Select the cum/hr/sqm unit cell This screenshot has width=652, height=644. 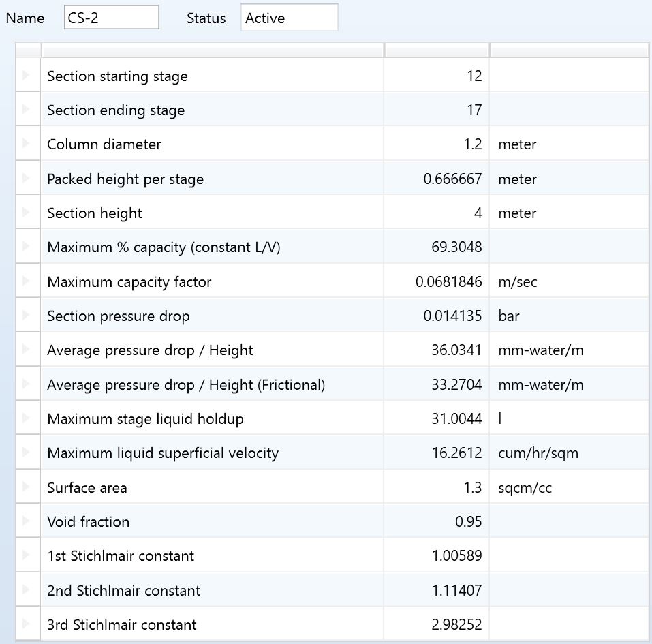click(x=538, y=453)
